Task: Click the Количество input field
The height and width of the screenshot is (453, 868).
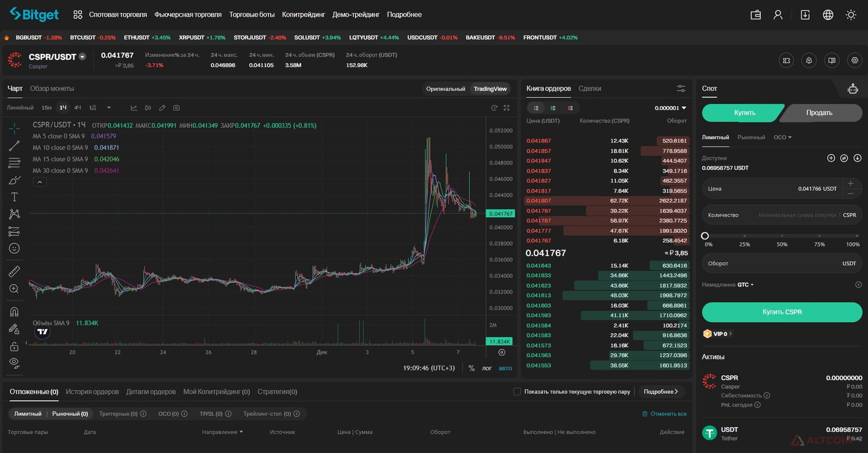Action: point(782,215)
